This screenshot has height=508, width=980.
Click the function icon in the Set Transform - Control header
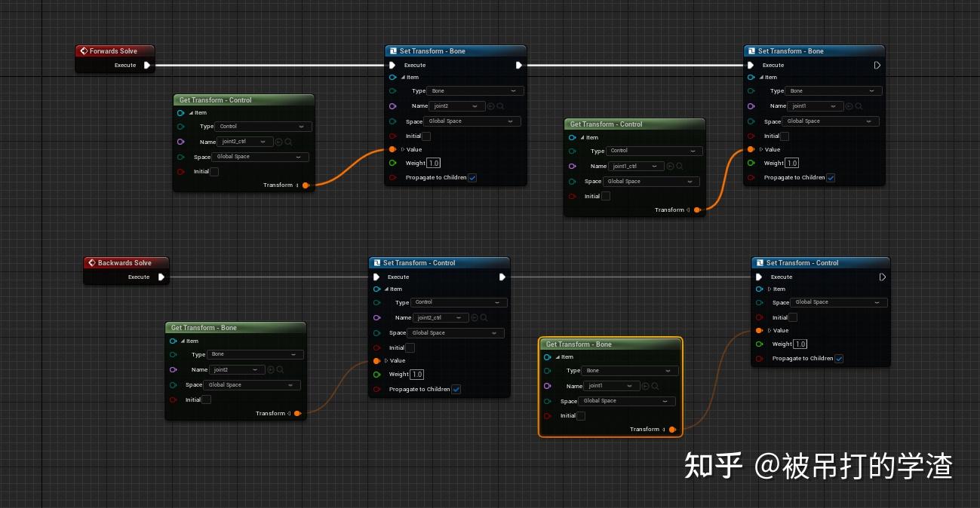coord(377,262)
